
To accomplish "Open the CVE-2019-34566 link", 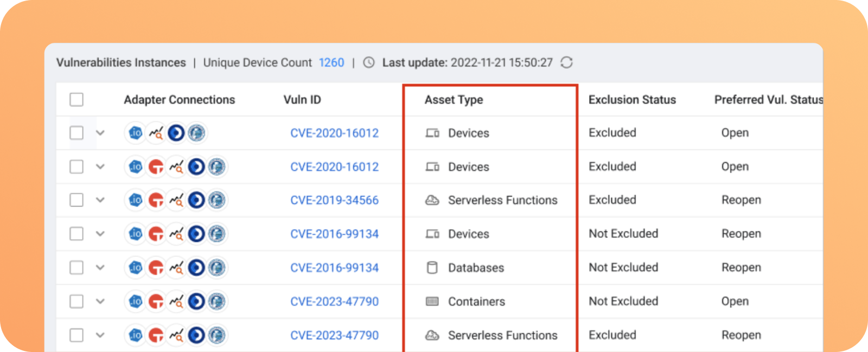I will coord(335,200).
